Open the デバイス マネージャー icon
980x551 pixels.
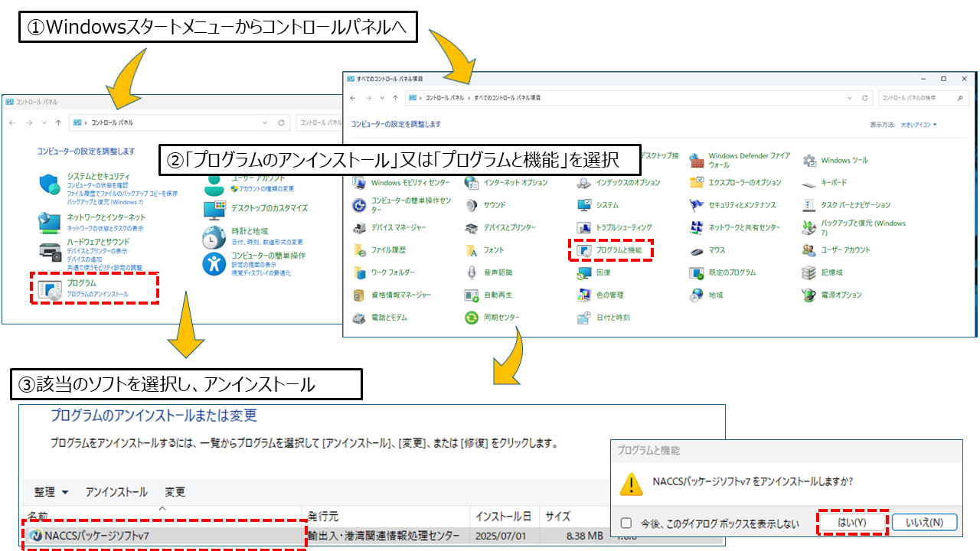click(x=359, y=228)
